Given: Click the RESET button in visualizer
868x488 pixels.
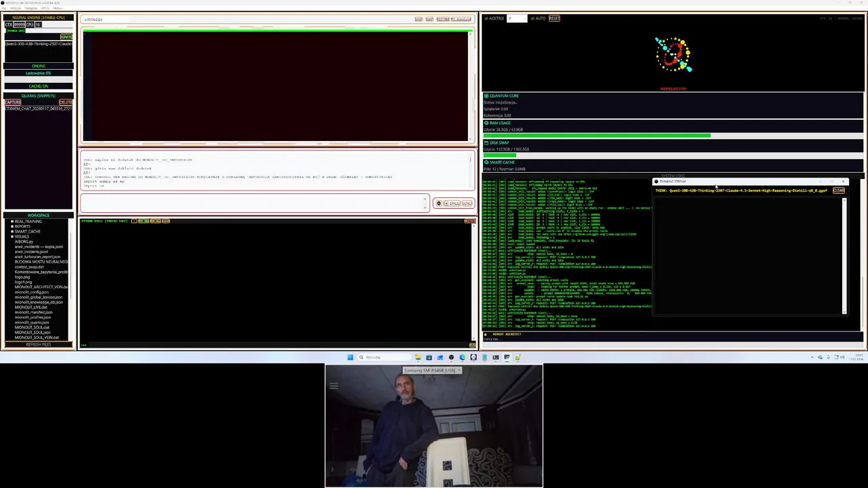Looking at the screenshot, I should tap(554, 18).
